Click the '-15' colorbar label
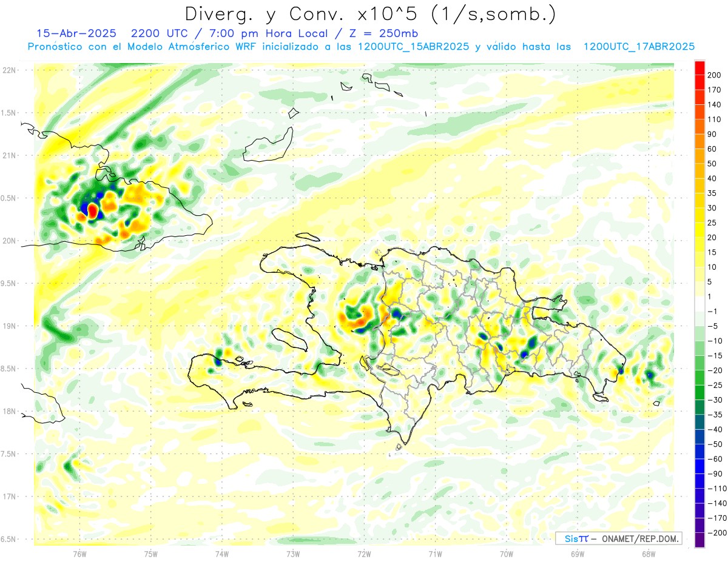Image resolution: width=728 pixels, height=562 pixels. click(716, 355)
